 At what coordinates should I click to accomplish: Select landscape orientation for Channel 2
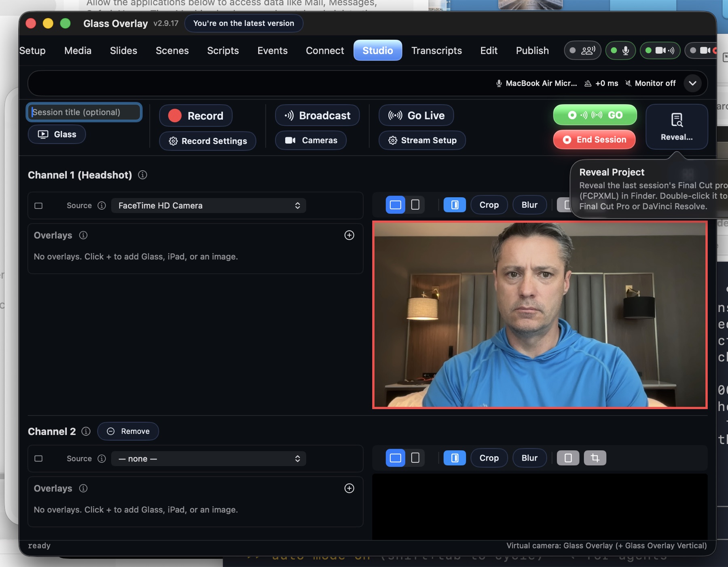pyautogui.click(x=395, y=458)
